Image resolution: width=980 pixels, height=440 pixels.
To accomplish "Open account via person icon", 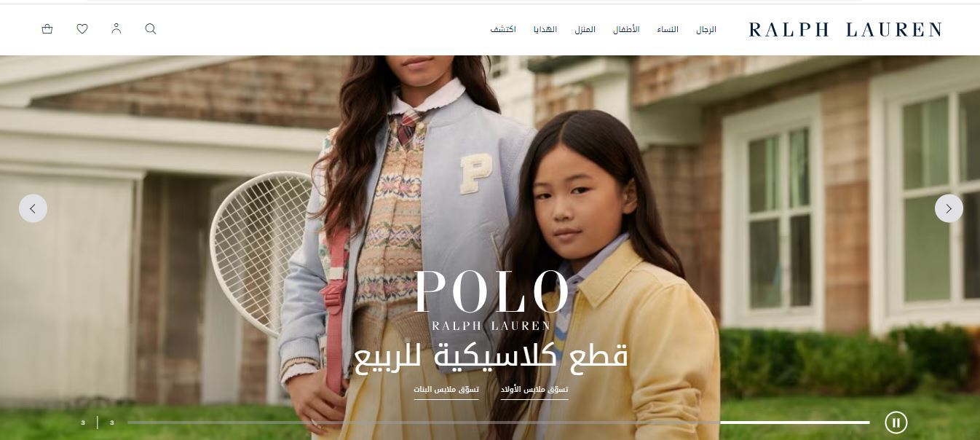I will click(x=116, y=29).
